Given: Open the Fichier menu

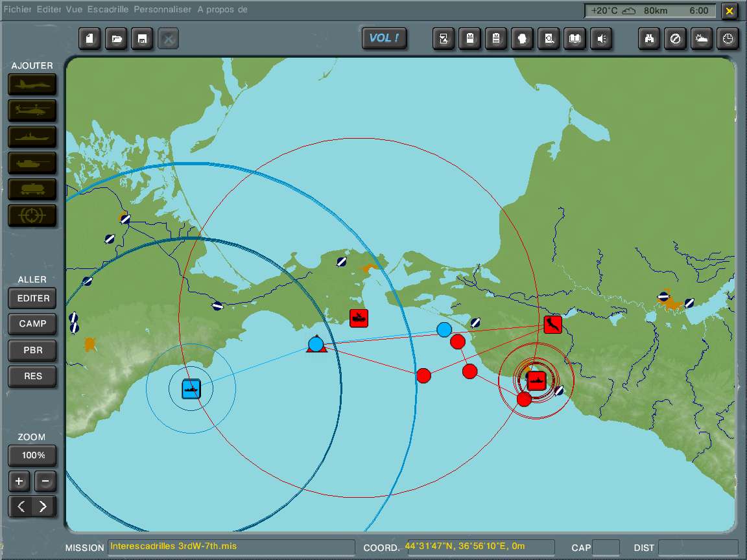Looking at the screenshot, I should tap(18, 9).
